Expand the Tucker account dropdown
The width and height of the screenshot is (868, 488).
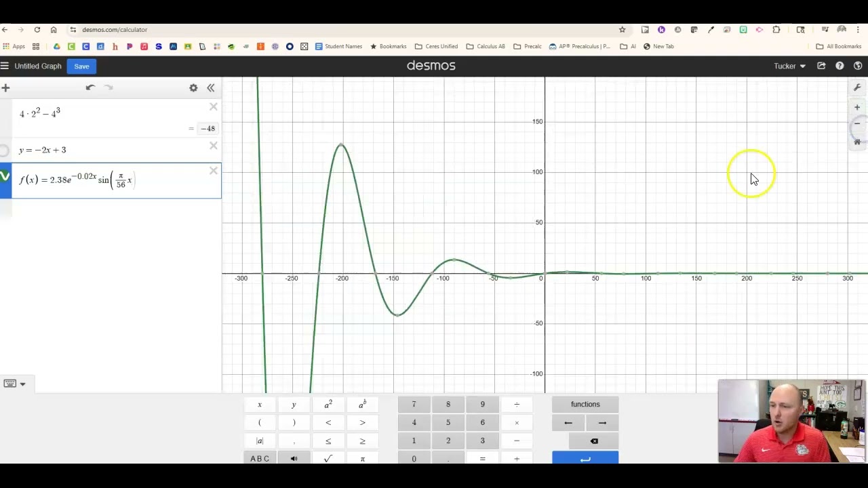click(x=789, y=66)
